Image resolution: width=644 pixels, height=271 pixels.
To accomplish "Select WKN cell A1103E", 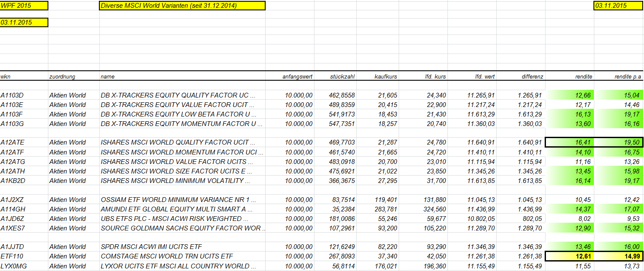I will pyautogui.click(x=24, y=104).
